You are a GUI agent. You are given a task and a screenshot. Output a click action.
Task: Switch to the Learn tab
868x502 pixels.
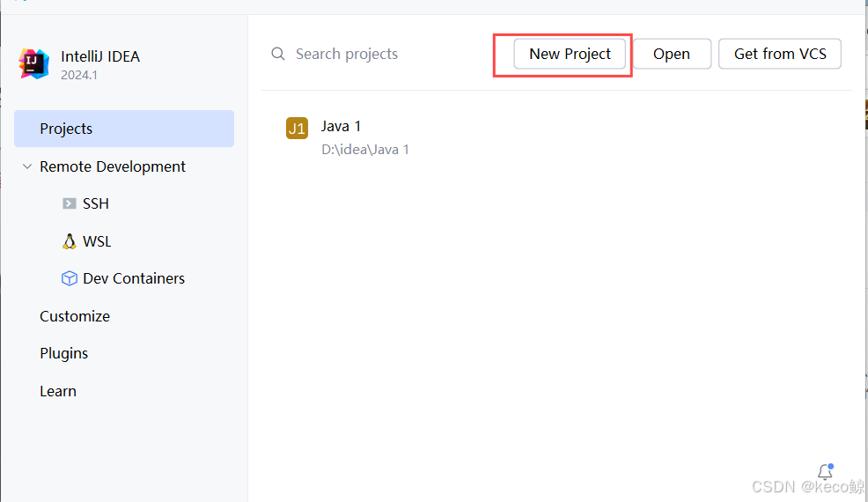click(x=58, y=391)
